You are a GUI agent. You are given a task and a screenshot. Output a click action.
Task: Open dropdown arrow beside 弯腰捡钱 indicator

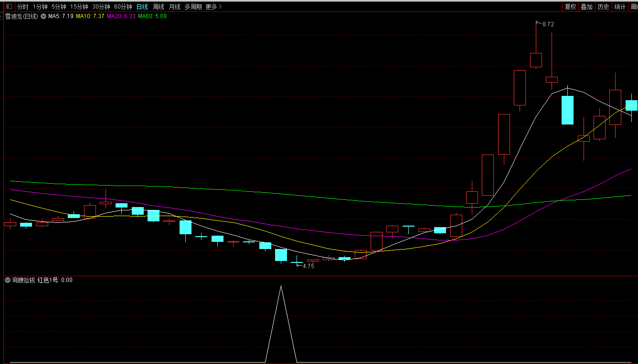tap(8, 280)
